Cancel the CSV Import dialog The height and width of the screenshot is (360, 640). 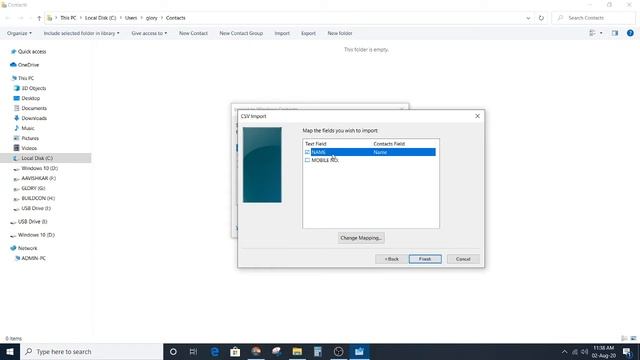463,259
